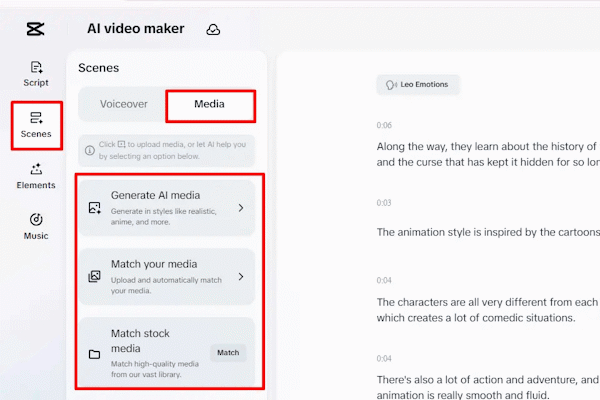Open the Elements sidebar panel

36,176
